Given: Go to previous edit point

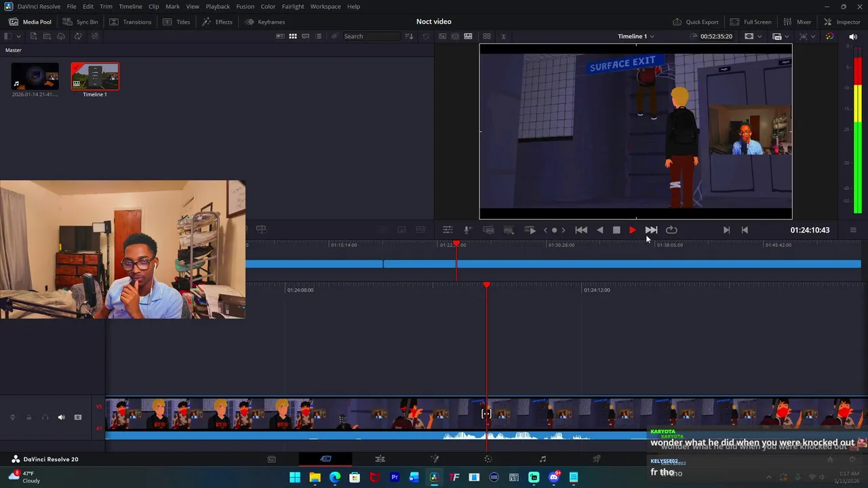Looking at the screenshot, I should tap(745, 230).
